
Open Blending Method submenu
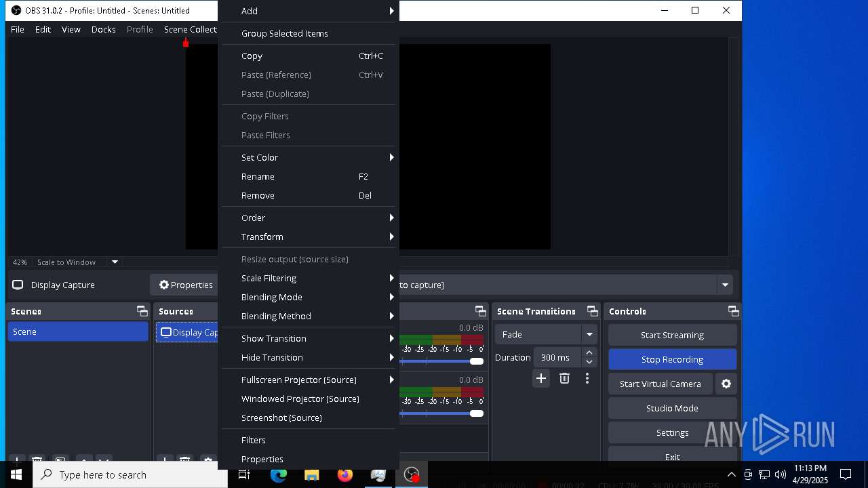[309, 316]
